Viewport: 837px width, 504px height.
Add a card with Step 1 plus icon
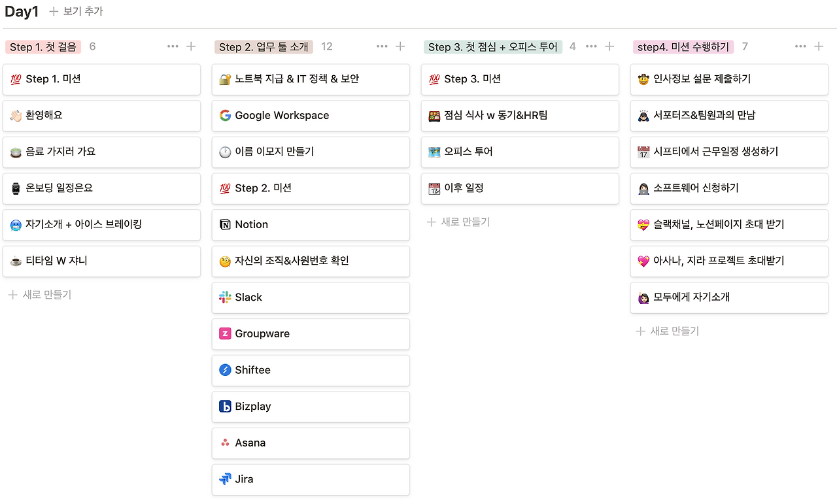[191, 46]
